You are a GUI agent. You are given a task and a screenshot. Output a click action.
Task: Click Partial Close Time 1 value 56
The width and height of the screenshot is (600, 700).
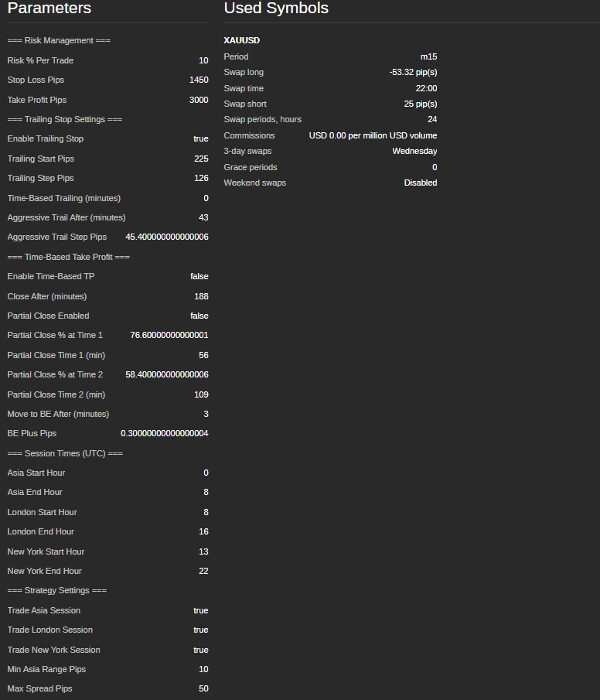click(x=204, y=355)
